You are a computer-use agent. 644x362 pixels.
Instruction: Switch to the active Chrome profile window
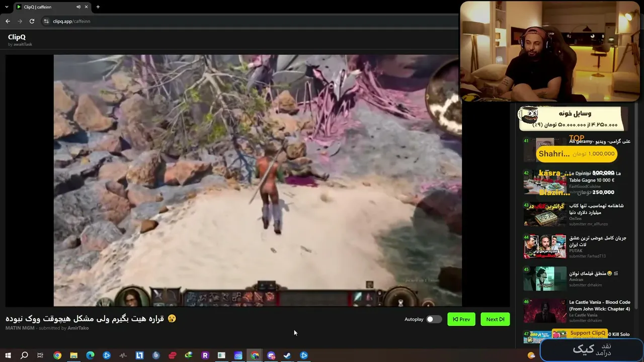point(255,355)
